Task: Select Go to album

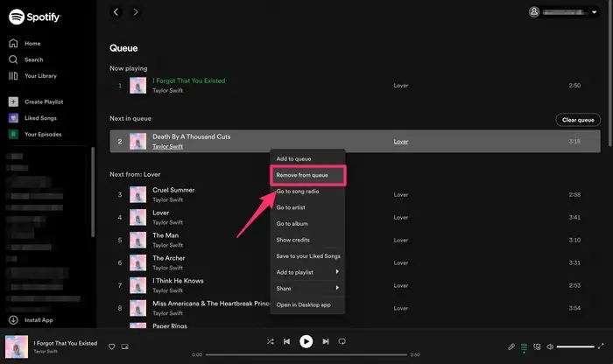Action: pyautogui.click(x=307, y=224)
